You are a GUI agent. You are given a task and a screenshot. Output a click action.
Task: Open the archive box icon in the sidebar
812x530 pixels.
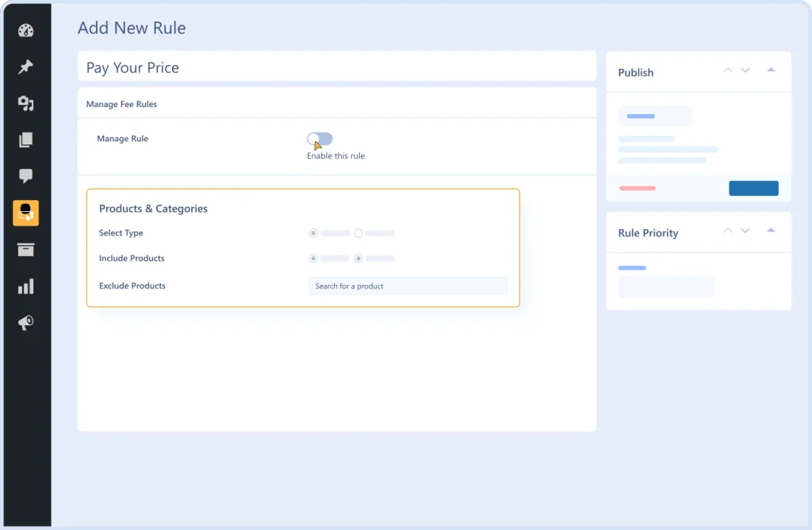(x=25, y=249)
